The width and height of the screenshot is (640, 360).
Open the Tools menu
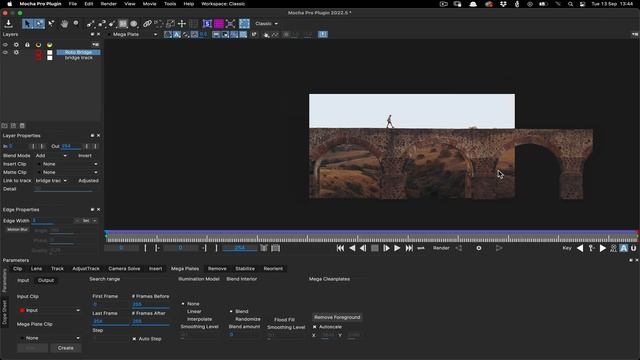pos(170,4)
